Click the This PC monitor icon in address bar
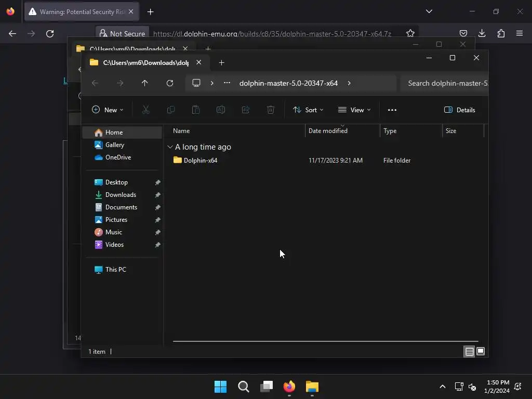Image resolution: width=532 pixels, height=399 pixels. pyautogui.click(x=196, y=83)
